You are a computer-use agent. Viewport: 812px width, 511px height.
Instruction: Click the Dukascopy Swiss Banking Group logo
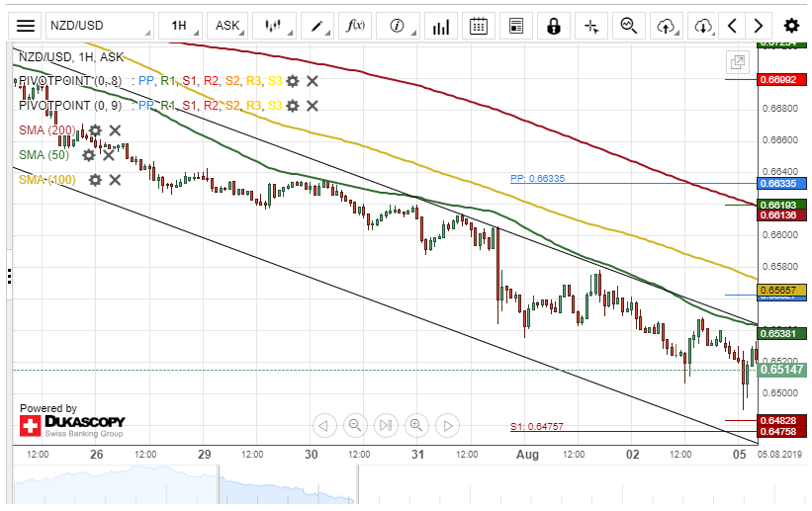click(72, 426)
